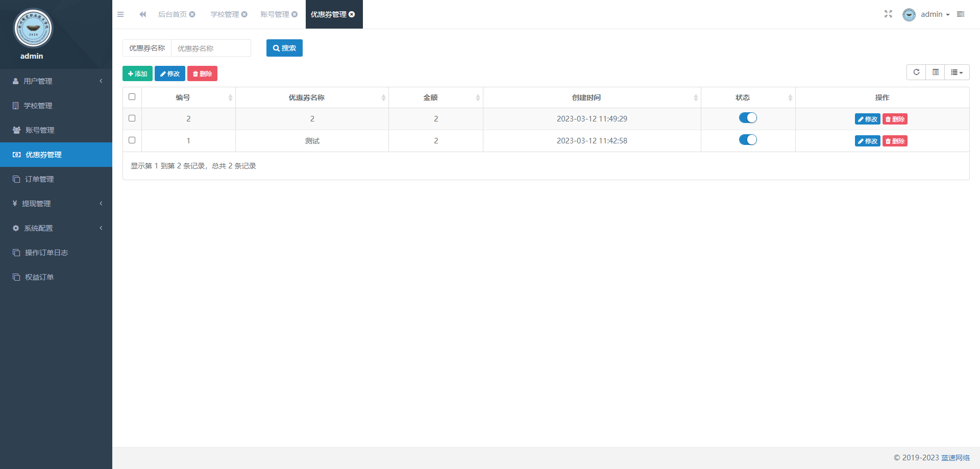Image resolution: width=980 pixels, height=469 pixels.
Task: Open 订单管理 in the sidebar
Action: [x=39, y=179]
